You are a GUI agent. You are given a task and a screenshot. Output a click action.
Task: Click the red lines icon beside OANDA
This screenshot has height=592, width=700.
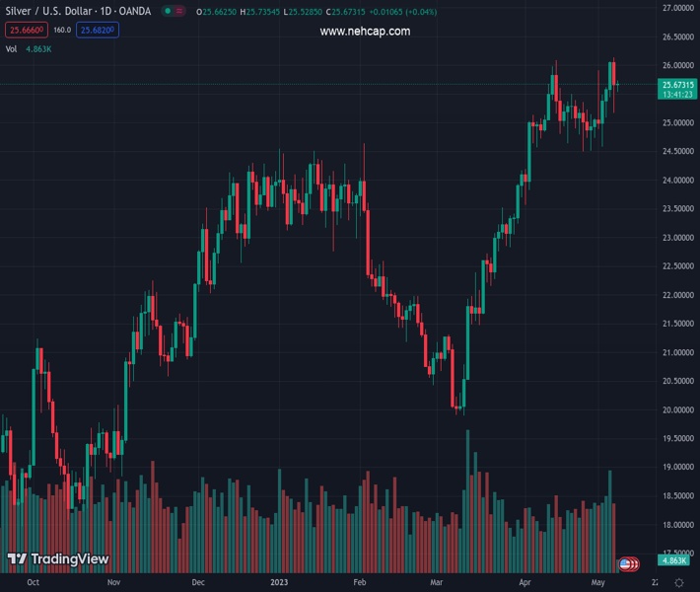coord(179,12)
